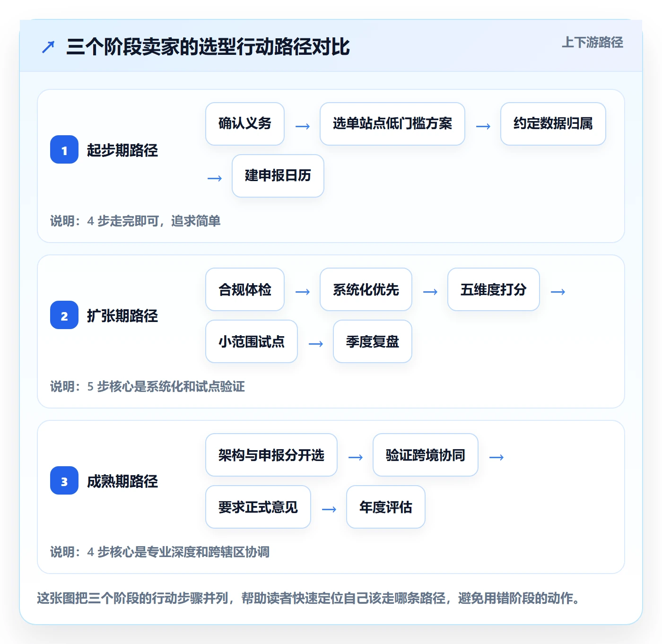Image resolution: width=662 pixels, height=644 pixels.
Task: Click the arrow between 选单站点低门槛方案 and 约定数据归属
Action: click(483, 126)
